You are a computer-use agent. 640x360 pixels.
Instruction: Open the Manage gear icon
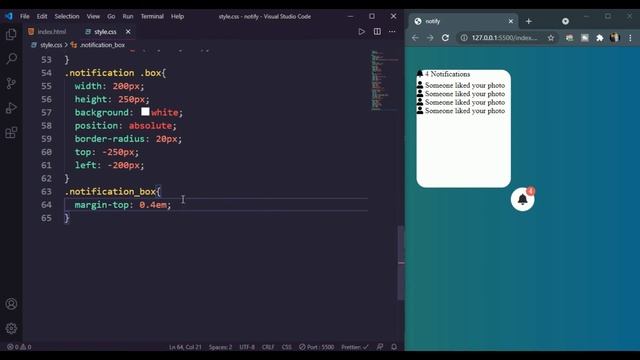pos(11,328)
